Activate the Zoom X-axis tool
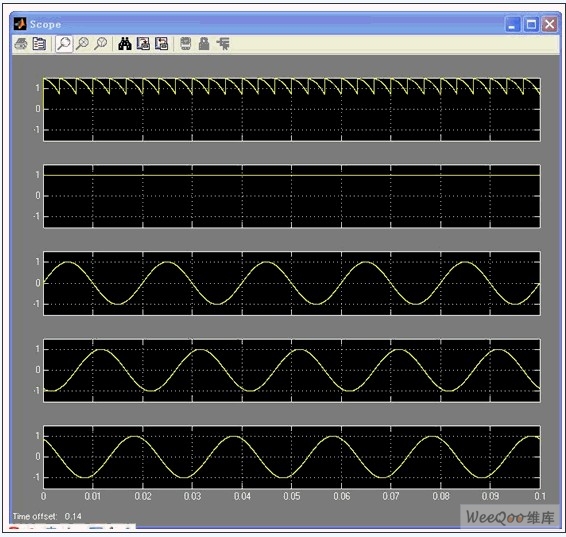The image size is (566, 537). pyautogui.click(x=83, y=44)
